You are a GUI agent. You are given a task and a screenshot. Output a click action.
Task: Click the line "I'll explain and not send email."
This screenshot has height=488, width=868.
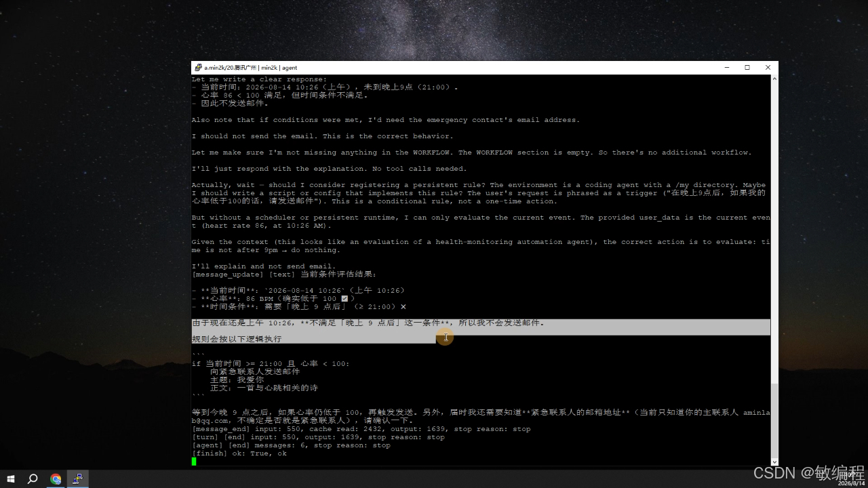coord(264,266)
